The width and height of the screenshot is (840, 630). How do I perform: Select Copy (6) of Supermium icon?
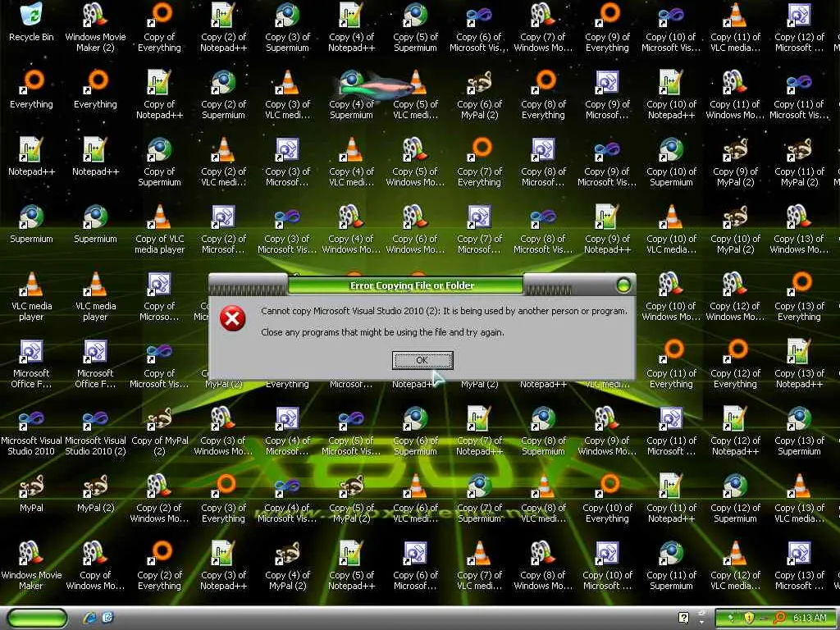click(416, 431)
